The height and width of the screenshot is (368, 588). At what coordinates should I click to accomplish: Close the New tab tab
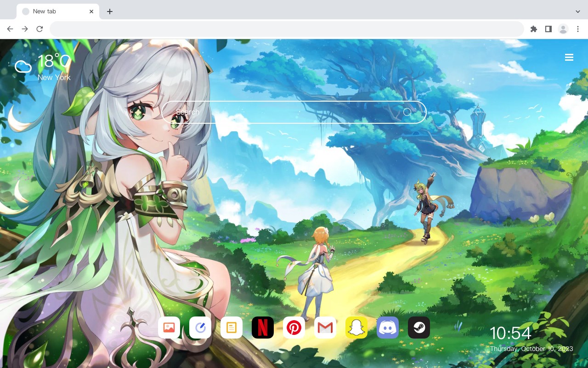(x=91, y=11)
